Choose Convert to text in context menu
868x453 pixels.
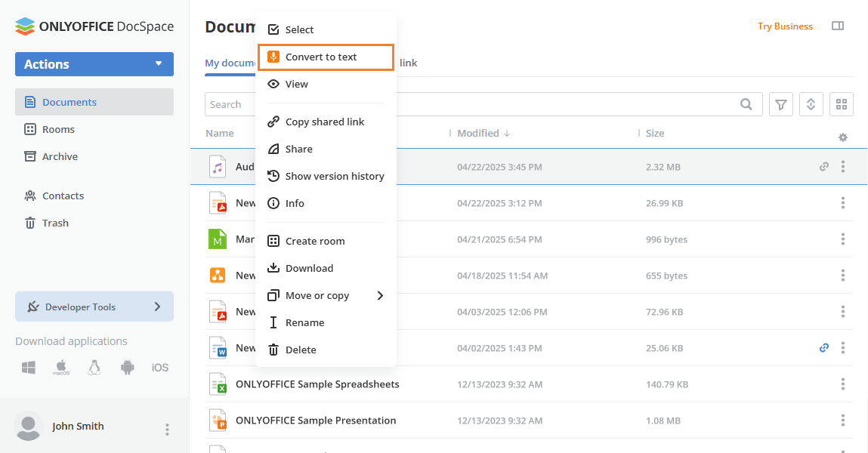(x=326, y=57)
